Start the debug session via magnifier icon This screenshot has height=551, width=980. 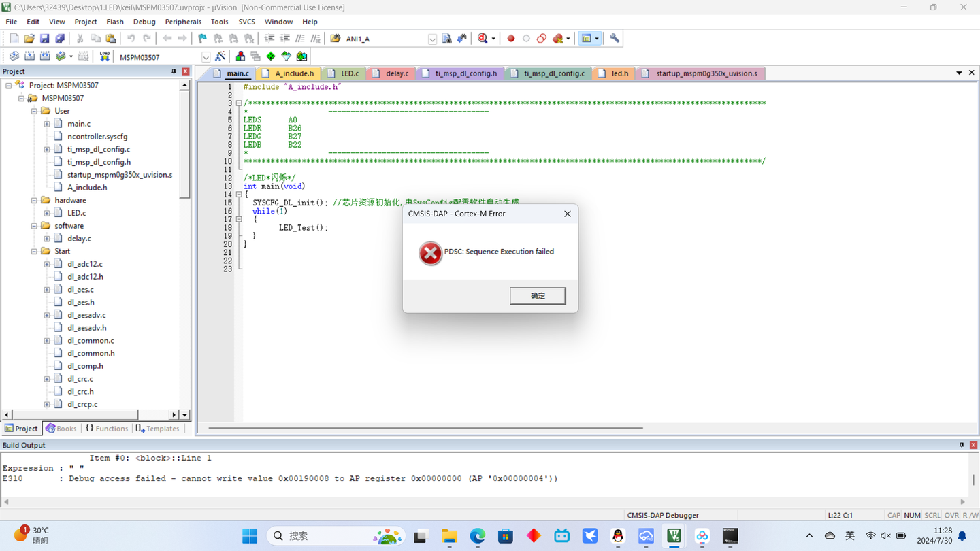pos(483,39)
